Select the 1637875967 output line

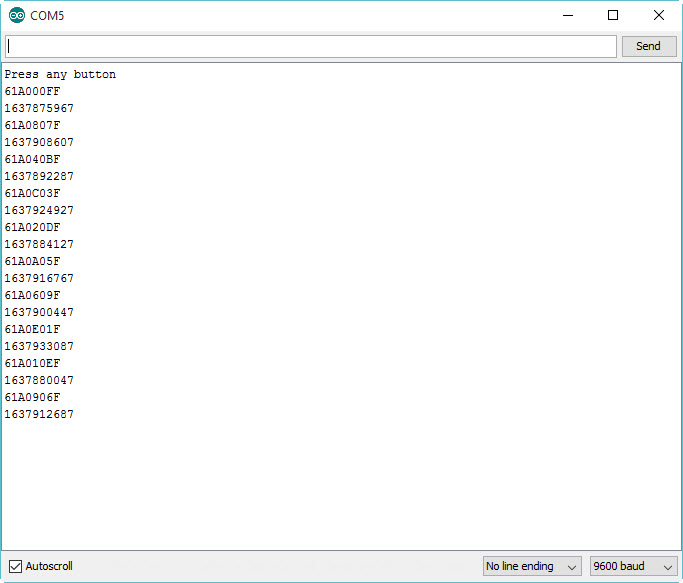[x=39, y=108]
